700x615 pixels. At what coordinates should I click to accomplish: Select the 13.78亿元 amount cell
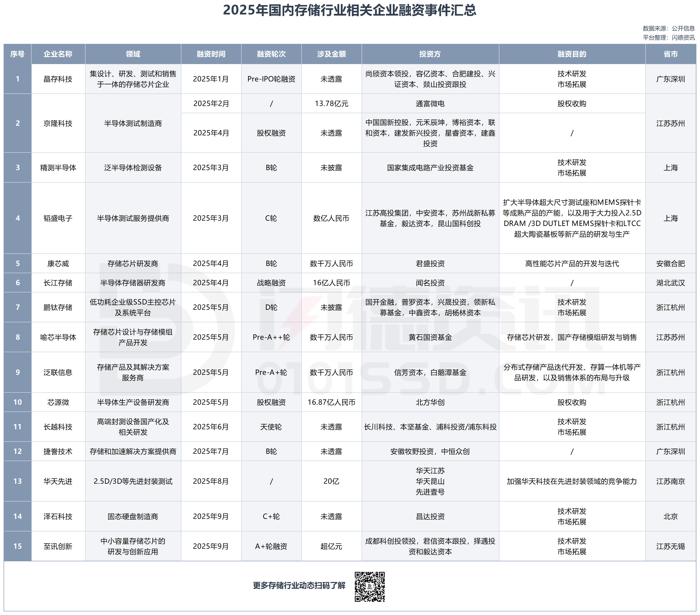pos(331,103)
